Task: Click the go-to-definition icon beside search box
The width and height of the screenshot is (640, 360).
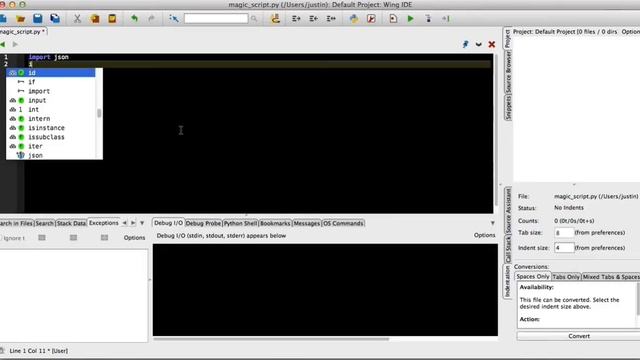Action: tap(174, 18)
